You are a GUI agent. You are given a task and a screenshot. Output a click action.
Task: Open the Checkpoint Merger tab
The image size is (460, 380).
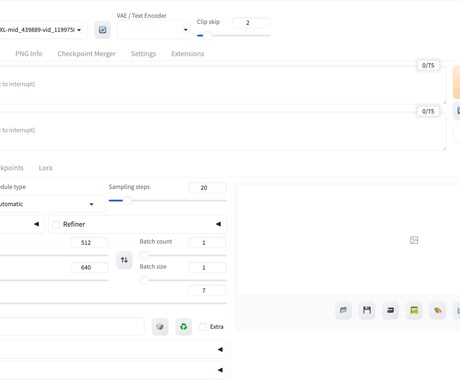point(86,54)
